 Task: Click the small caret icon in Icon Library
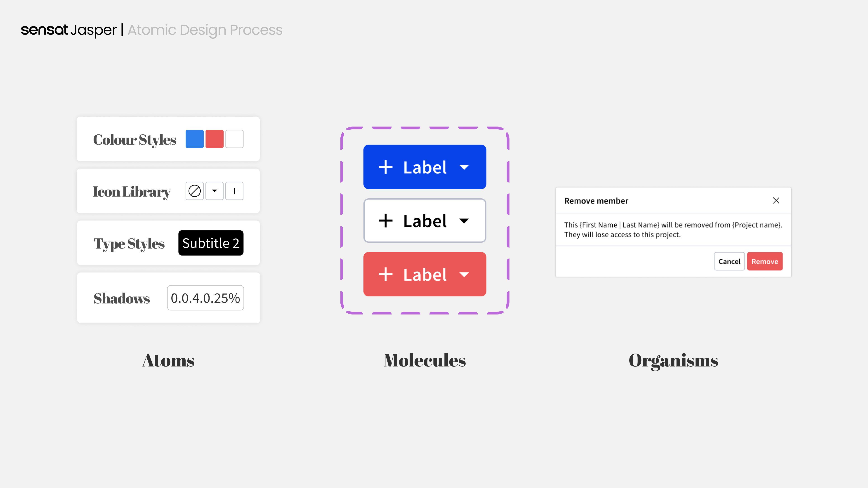[214, 191]
